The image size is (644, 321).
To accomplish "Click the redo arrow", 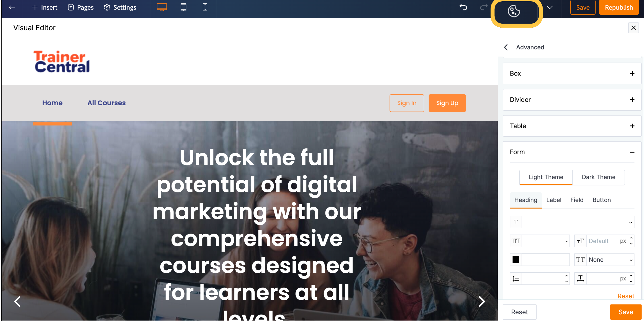I will click(483, 7).
